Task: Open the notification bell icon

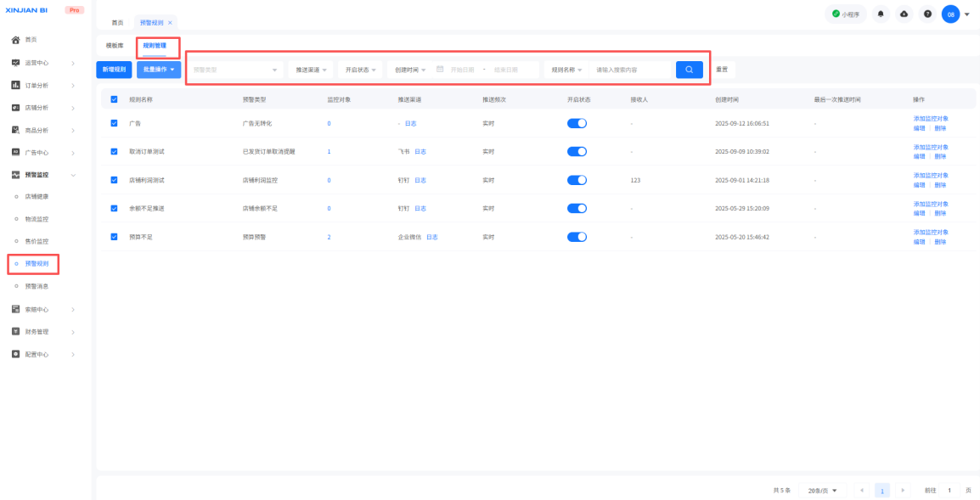Action: tap(880, 14)
